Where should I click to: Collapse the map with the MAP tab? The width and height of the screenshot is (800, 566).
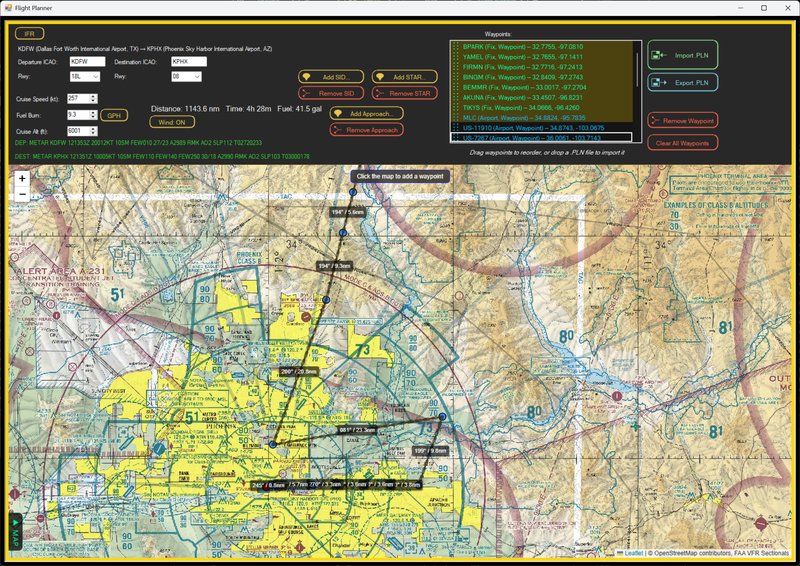[x=15, y=532]
